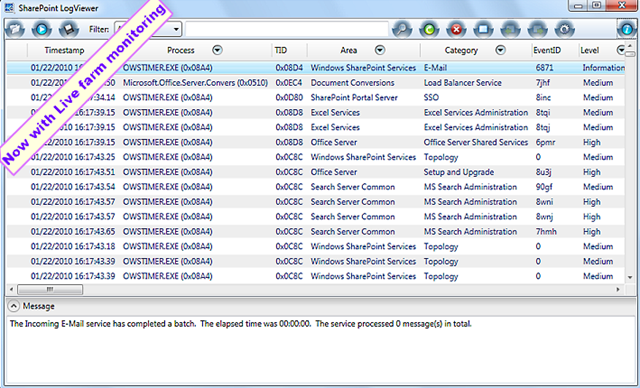
Task: Sort by the TID column header
Action: pyautogui.click(x=281, y=50)
